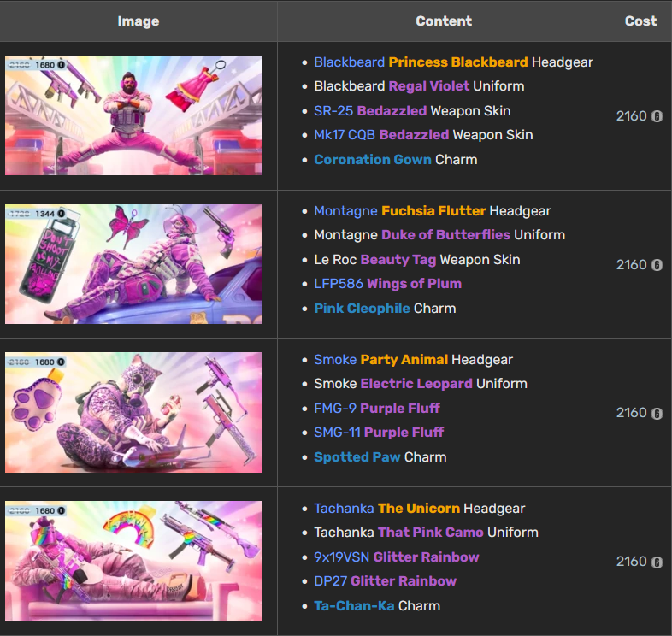The image size is (672, 636).
Task: Open The Unicorn headgear link
Action: point(419,509)
